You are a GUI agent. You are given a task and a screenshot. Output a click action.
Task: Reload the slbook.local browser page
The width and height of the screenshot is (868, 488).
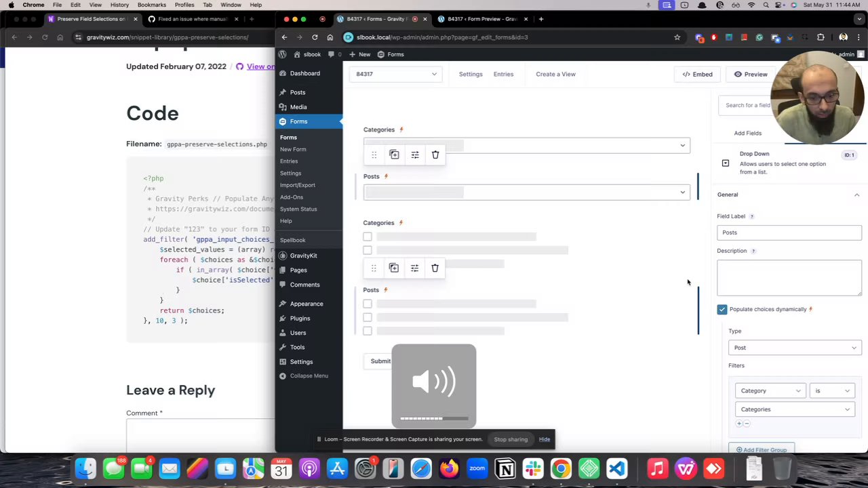pos(315,37)
